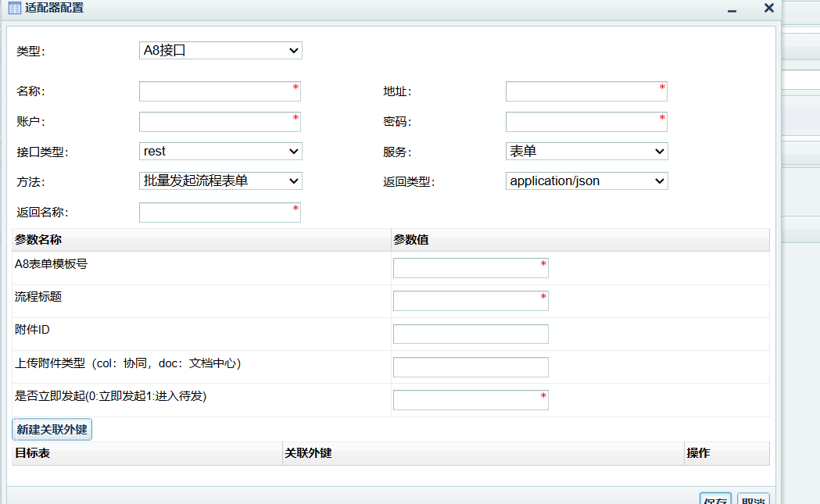
Task: Focus the 是否立即发起 value field
Action: [x=471, y=400]
